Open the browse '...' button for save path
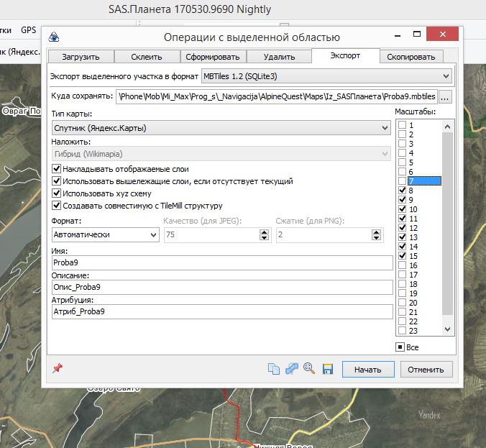This screenshot has width=486, height=448. point(446,96)
